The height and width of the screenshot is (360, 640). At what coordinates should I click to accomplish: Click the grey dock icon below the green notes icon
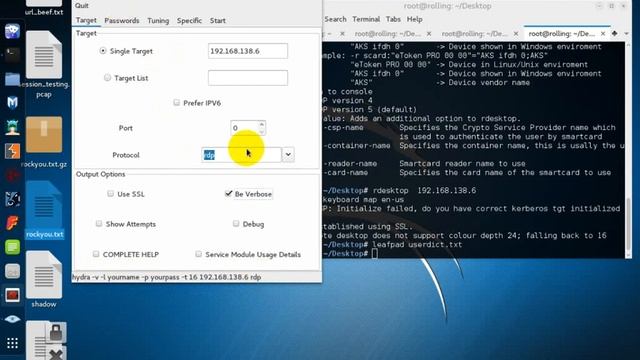[x=12, y=271]
